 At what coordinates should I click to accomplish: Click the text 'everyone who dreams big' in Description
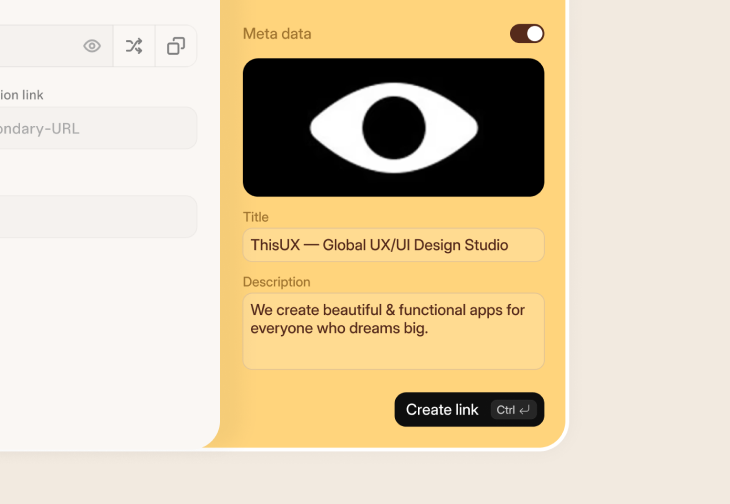click(338, 328)
